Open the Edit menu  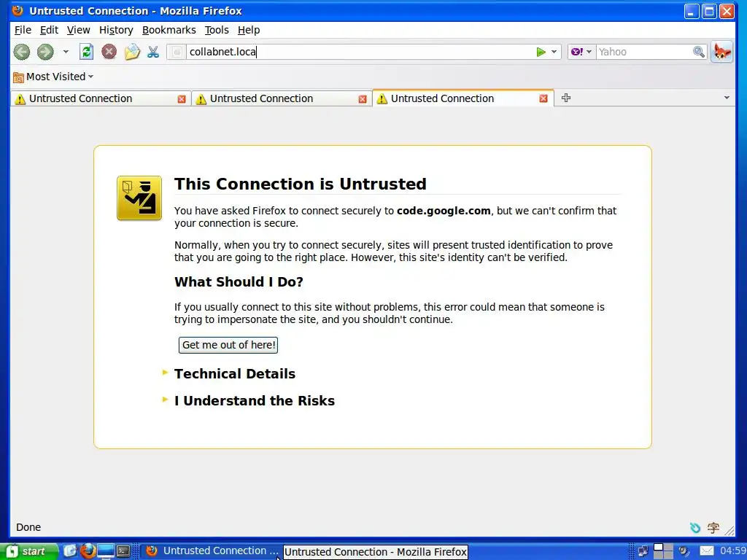[x=49, y=30]
